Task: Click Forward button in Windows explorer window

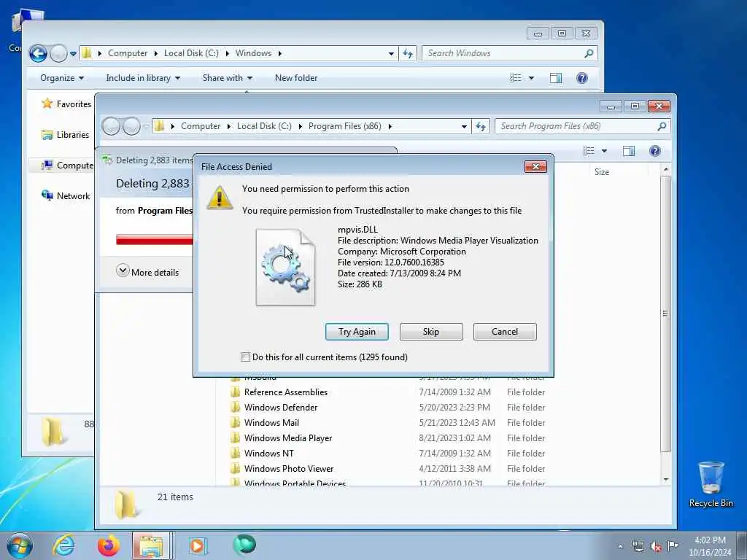Action: click(x=58, y=53)
